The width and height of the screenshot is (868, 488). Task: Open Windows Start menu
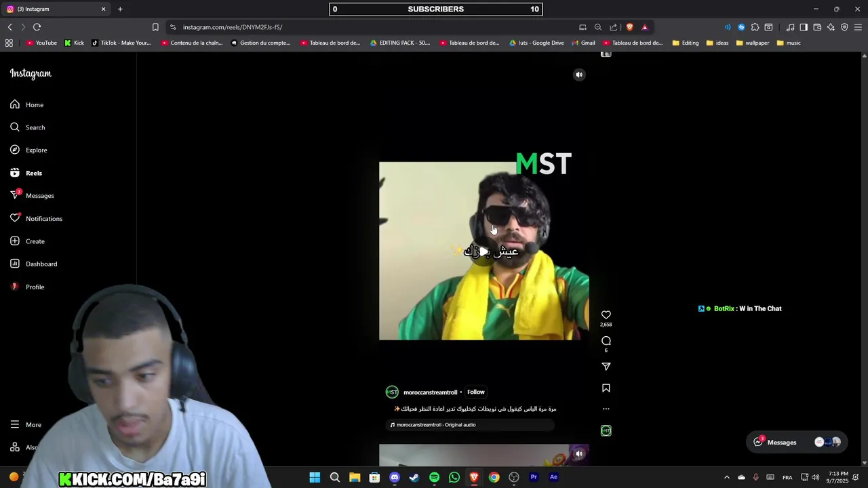[315, 477]
